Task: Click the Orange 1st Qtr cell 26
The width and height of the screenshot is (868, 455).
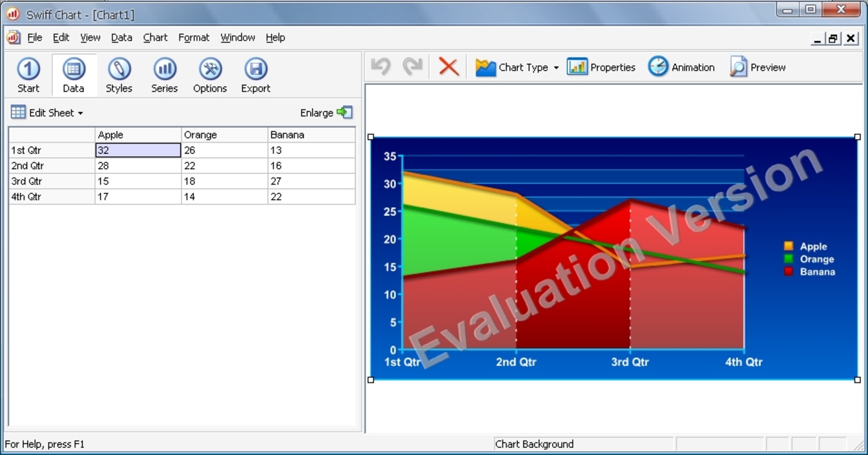Action: point(224,150)
